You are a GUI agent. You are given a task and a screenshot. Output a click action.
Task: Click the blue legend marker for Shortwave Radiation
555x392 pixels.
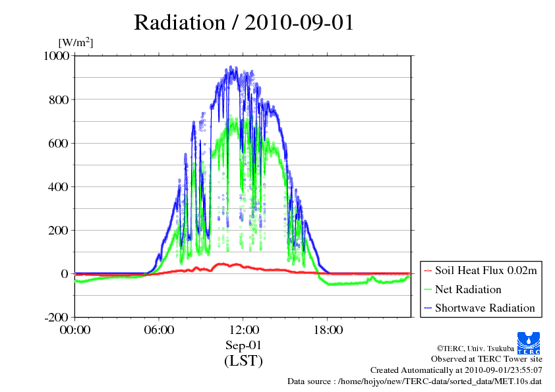428,308
